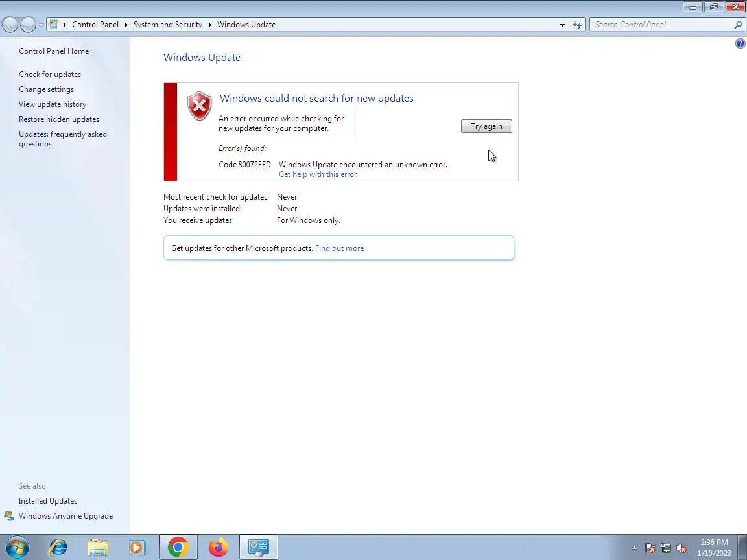Minimize the Windows Update window
The width and height of the screenshot is (747, 560).
coord(693,6)
